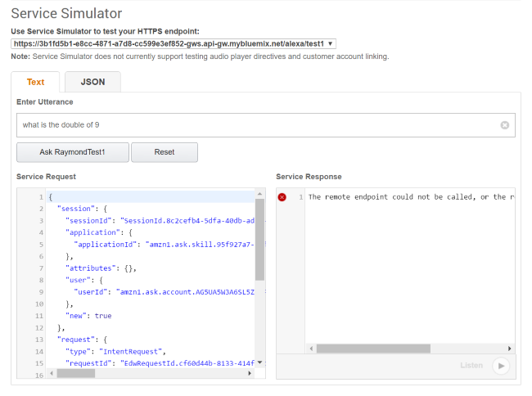The height and width of the screenshot is (396, 532).
Task: Click the "request": { line
Action: 82,340
